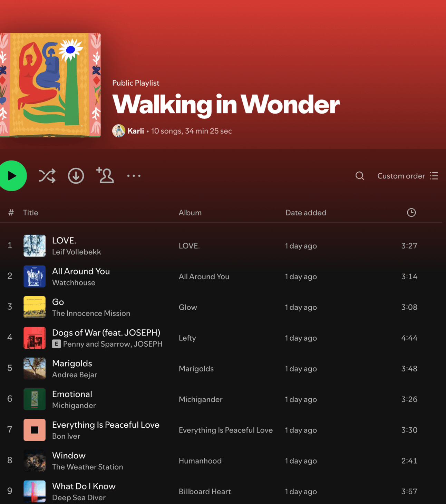This screenshot has height=504, width=446.
Task: Open the playlist cover artwork
Action: [x=50, y=85]
